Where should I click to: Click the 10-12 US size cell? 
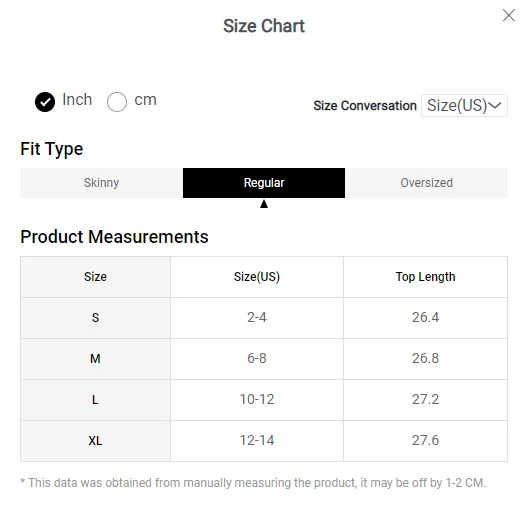[x=257, y=400]
